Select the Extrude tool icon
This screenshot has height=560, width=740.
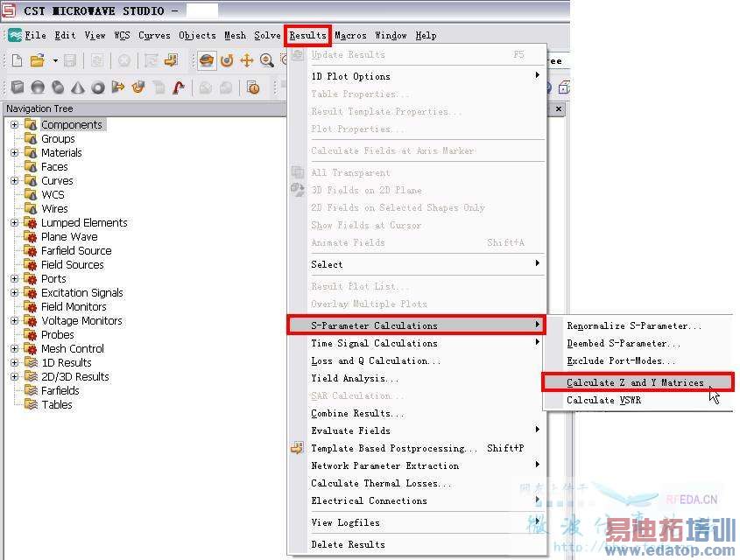(118, 87)
